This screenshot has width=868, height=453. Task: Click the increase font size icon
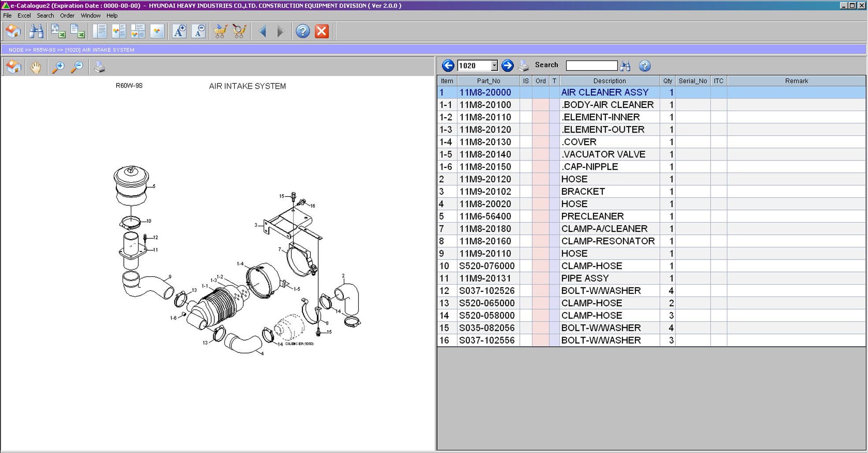click(179, 31)
